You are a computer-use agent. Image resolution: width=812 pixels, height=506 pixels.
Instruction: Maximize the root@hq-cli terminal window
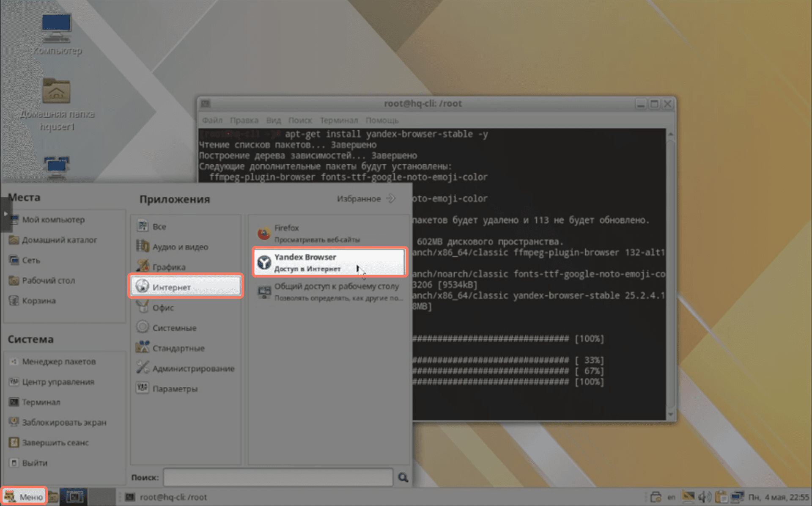click(x=654, y=104)
